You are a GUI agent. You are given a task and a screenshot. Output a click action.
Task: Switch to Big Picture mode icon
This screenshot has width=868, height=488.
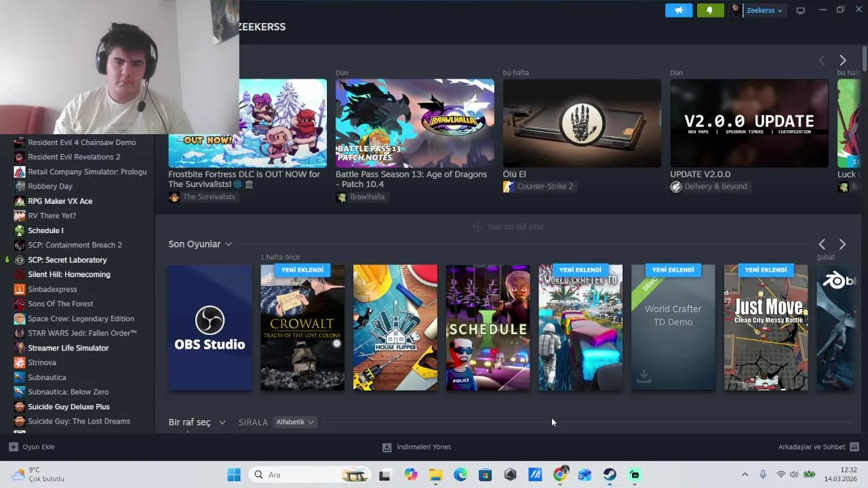point(800,10)
